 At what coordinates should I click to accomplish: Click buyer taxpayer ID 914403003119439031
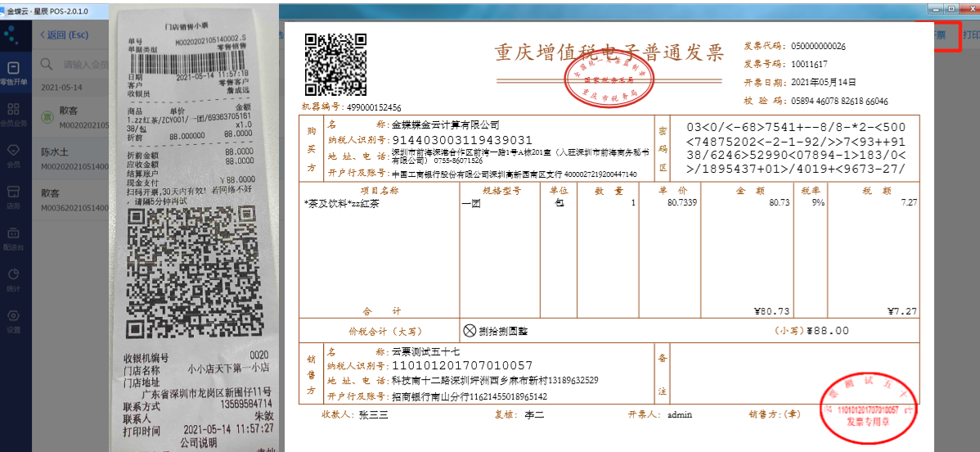tap(462, 139)
